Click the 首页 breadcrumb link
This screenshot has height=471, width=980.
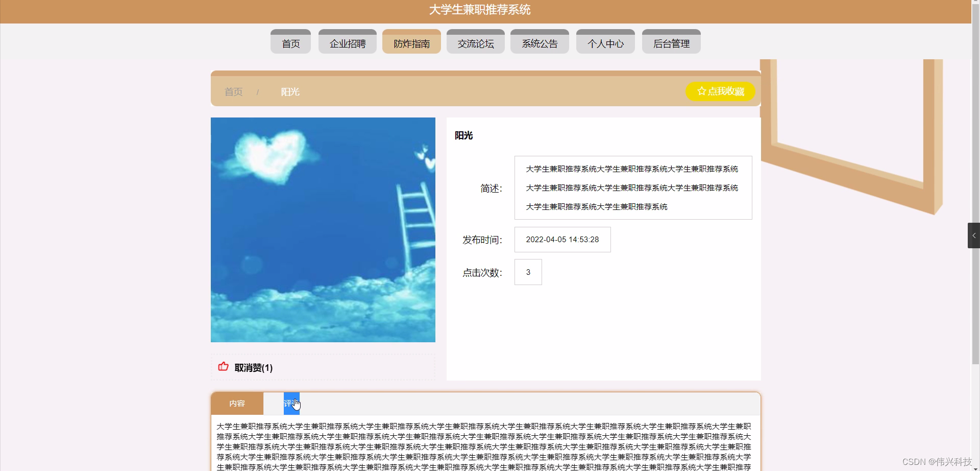pyautogui.click(x=233, y=91)
